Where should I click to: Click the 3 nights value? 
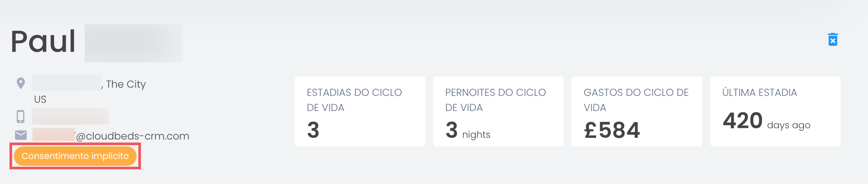point(468,130)
